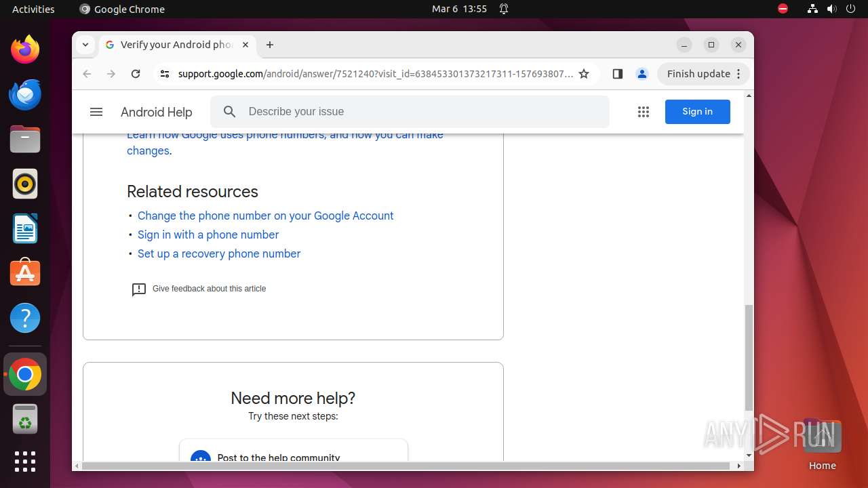Image resolution: width=868 pixels, height=488 pixels.
Task: Open the date and time calendar menu
Action: 459,9
